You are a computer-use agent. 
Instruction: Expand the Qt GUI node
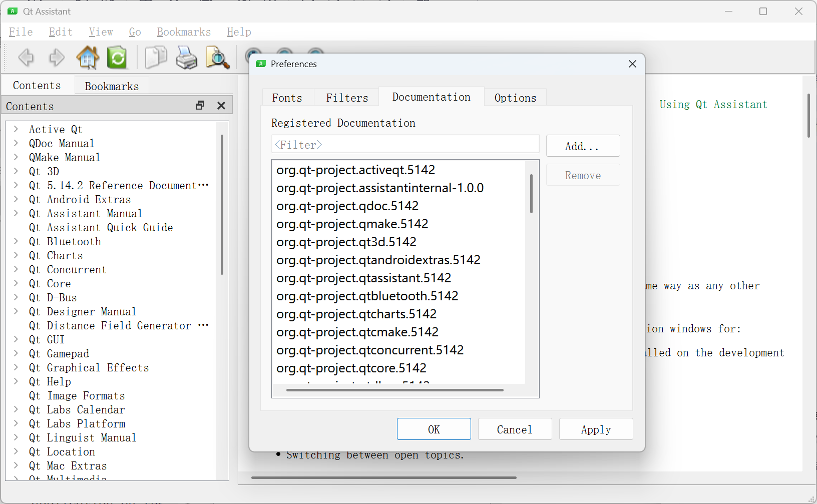(x=16, y=339)
